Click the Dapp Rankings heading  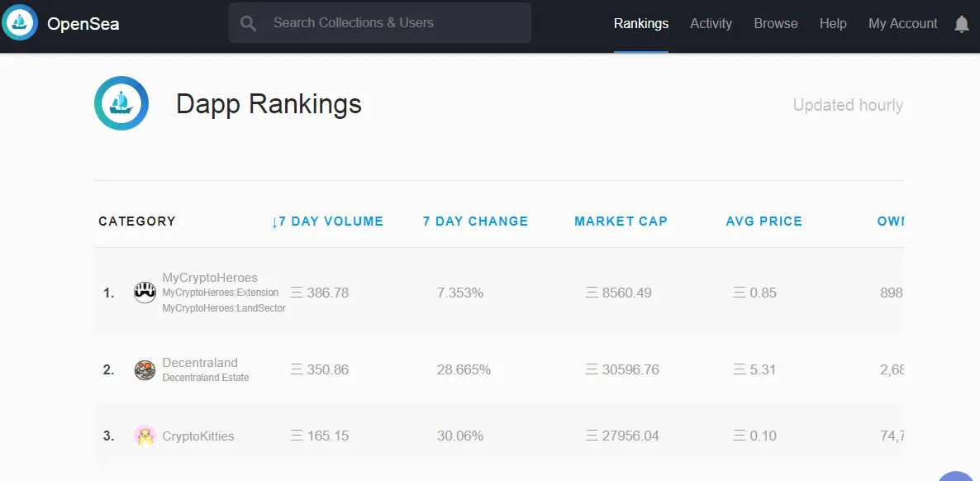pyautogui.click(x=269, y=104)
